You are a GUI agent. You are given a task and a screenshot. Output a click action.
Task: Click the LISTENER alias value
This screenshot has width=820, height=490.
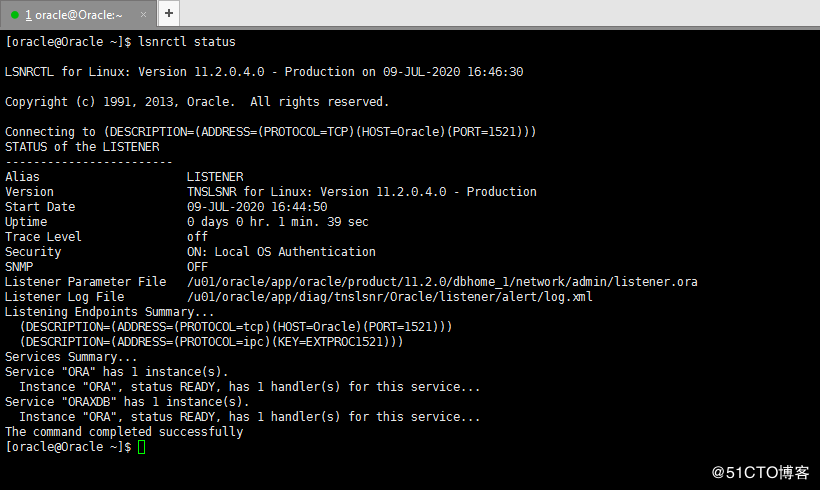click(215, 177)
